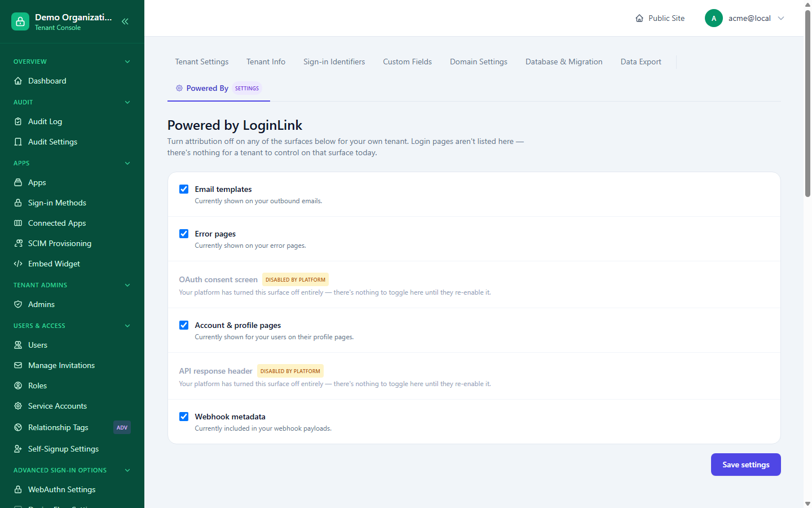Click the SCIM Provisioning users icon
Screen dimensions: 812x508
[x=18, y=243]
